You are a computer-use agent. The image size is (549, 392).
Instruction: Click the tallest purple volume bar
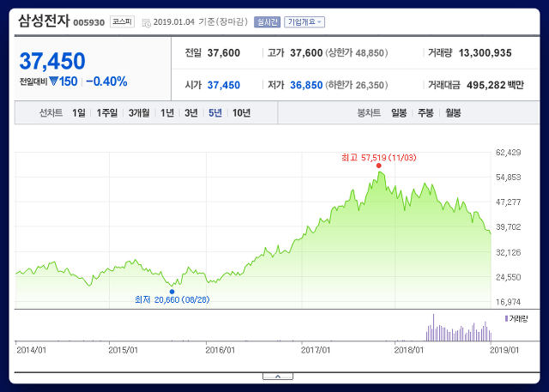(433, 328)
